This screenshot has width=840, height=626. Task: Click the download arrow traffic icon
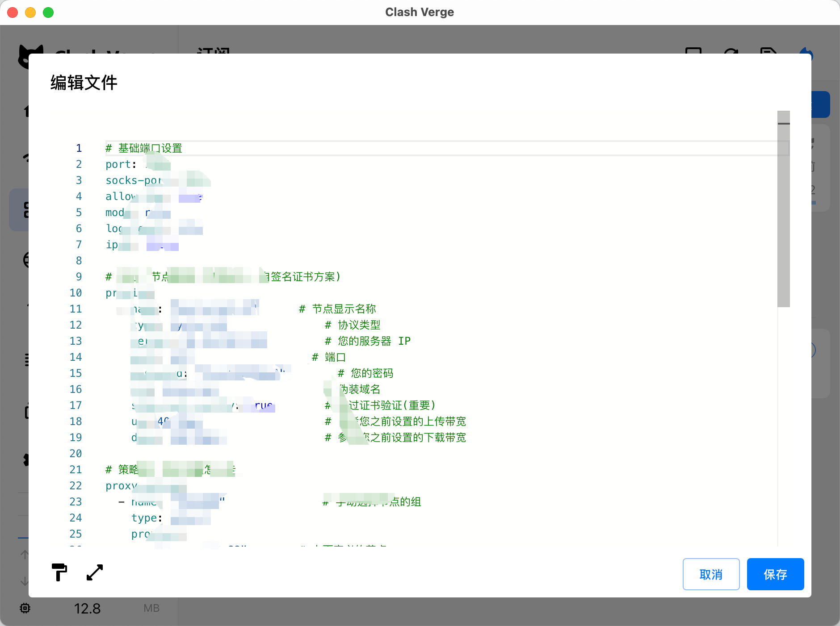pos(25,580)
